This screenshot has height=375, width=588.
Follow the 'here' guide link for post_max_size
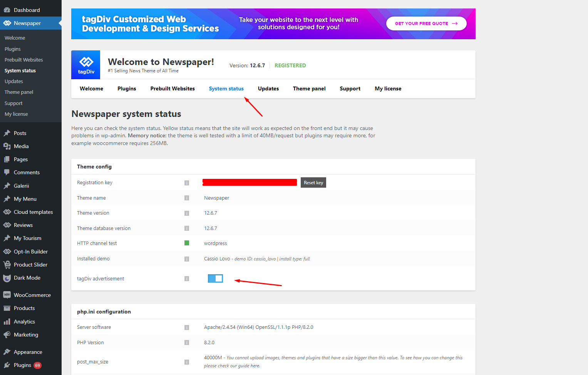(255, 366)
